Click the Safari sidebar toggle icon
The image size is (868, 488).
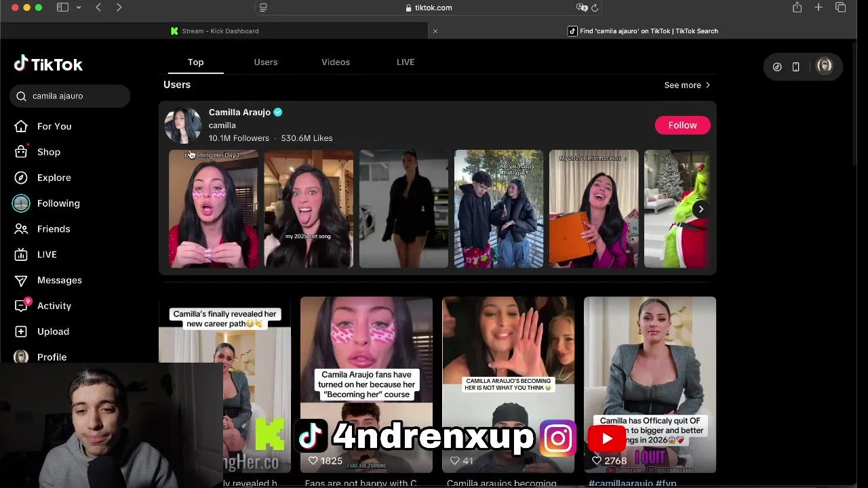click(62, 7)
